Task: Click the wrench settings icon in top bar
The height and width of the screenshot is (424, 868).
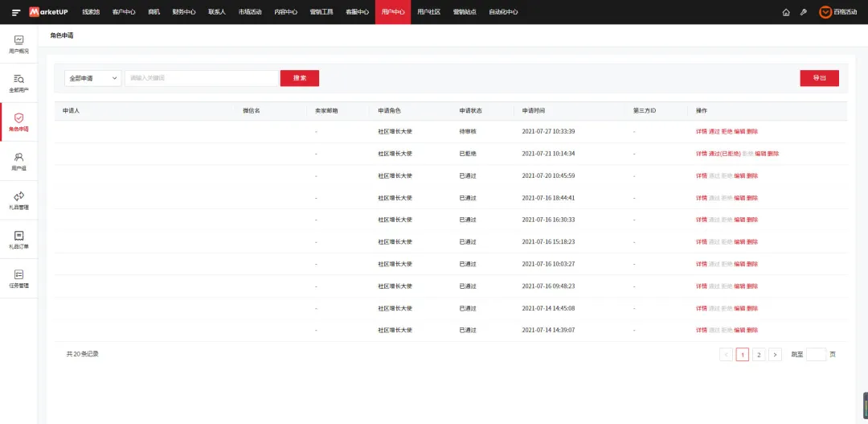Action: 803,12
